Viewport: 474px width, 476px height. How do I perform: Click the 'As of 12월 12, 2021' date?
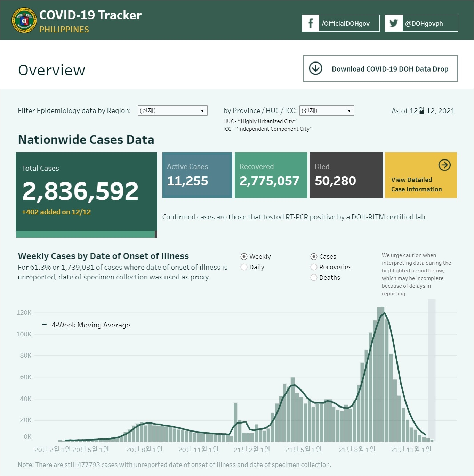[x=423, y=111]
